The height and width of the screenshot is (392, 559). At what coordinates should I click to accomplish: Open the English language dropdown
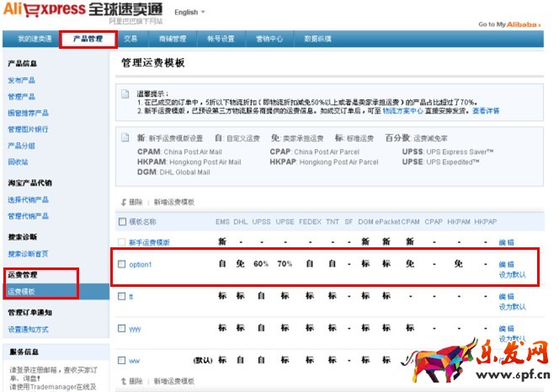(189, 12)
